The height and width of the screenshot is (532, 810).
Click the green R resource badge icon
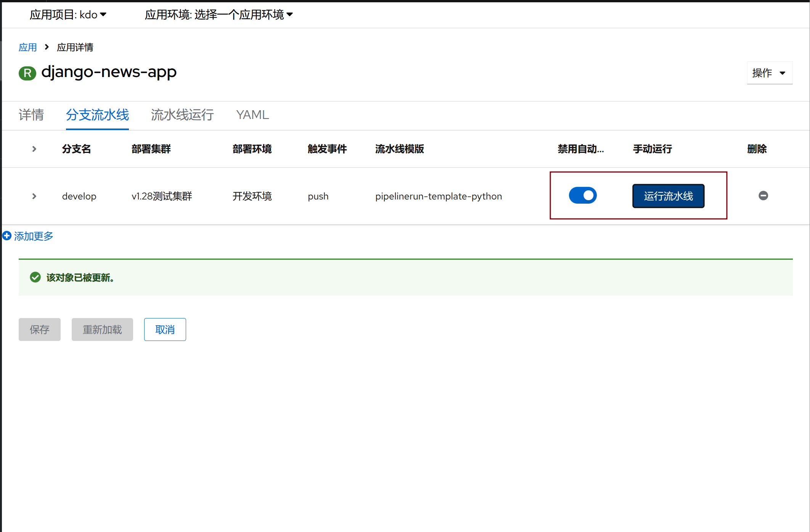coord(27,73)
